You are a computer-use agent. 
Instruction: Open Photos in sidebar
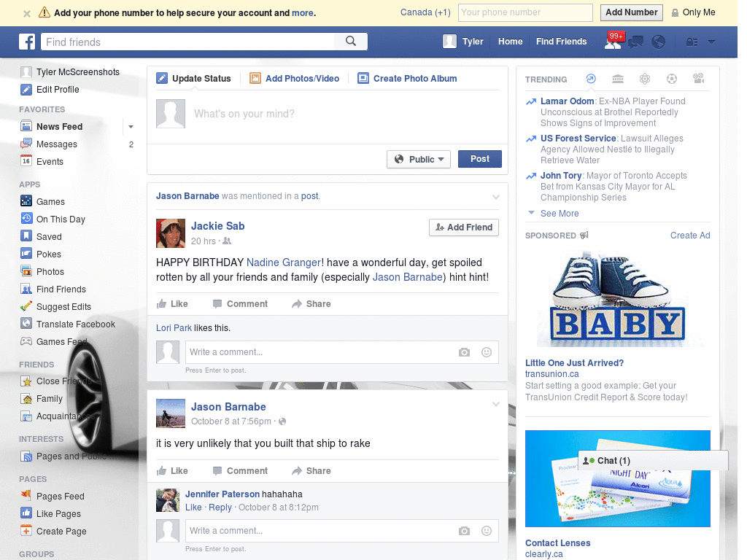tap(42, 272)
